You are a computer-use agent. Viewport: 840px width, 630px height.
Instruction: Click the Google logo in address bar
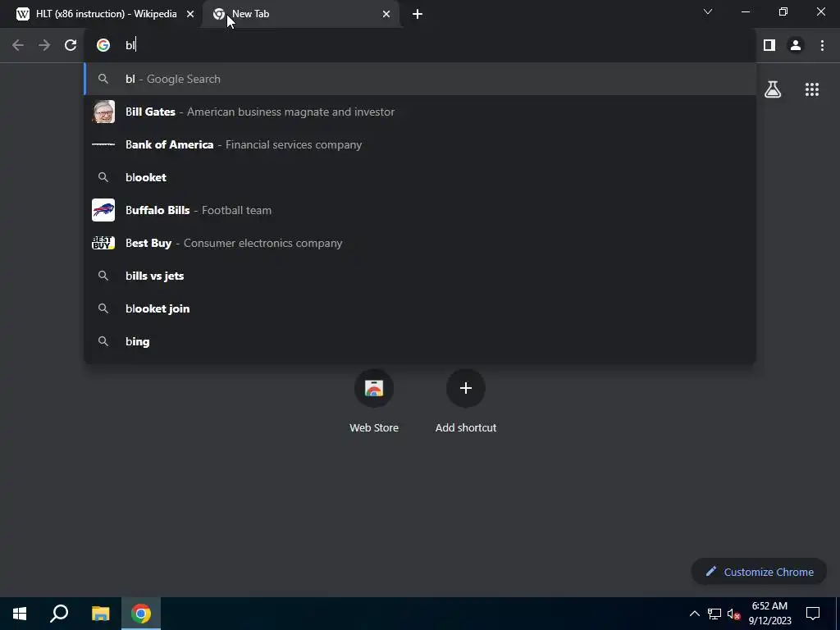(103, 46)
